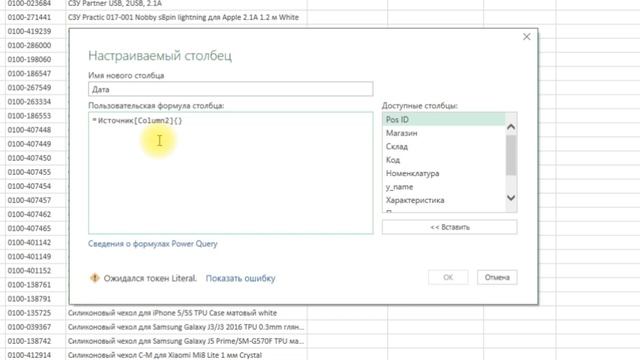Screen dimensions: 640x360
Task: Close the Настраиваемый столбец dialog
Action: 527,37
